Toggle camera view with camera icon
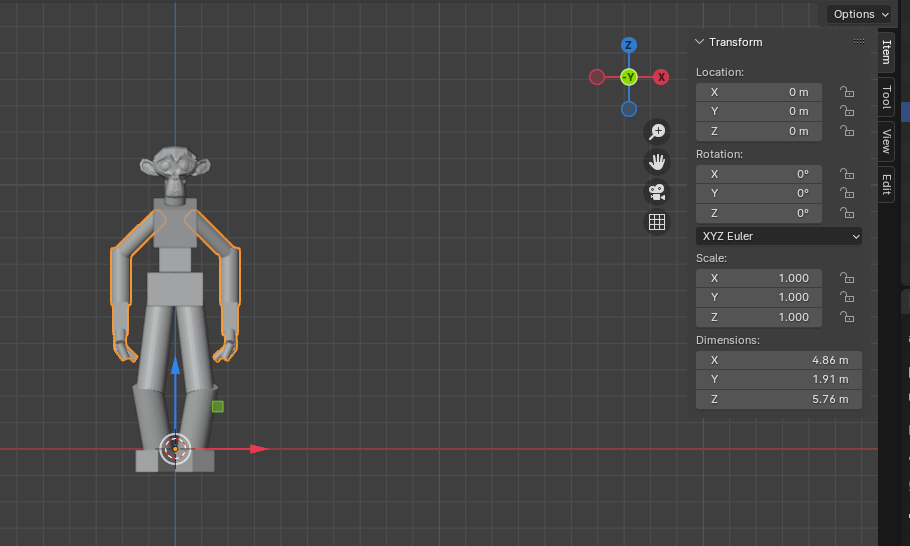Screen dimensions: 910x546 [x=657, y=192]
